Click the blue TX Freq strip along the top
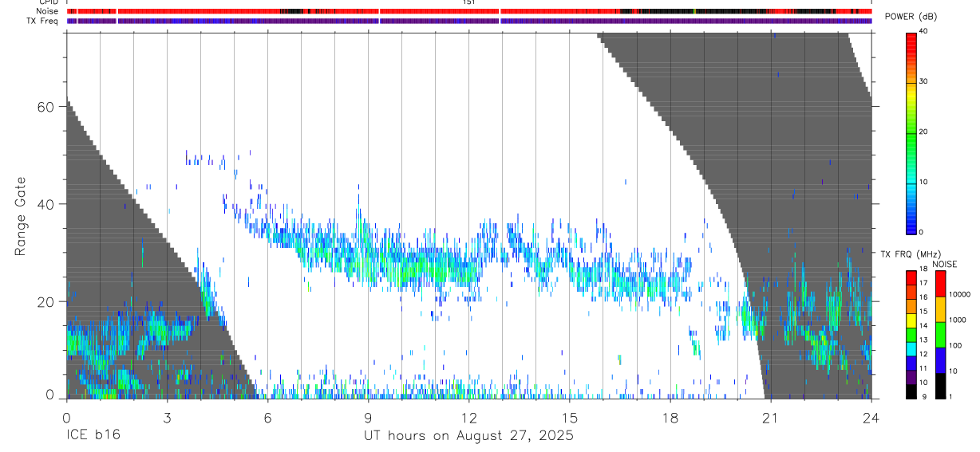The height and width of the screenshot is (452, 980). [469, 21]
